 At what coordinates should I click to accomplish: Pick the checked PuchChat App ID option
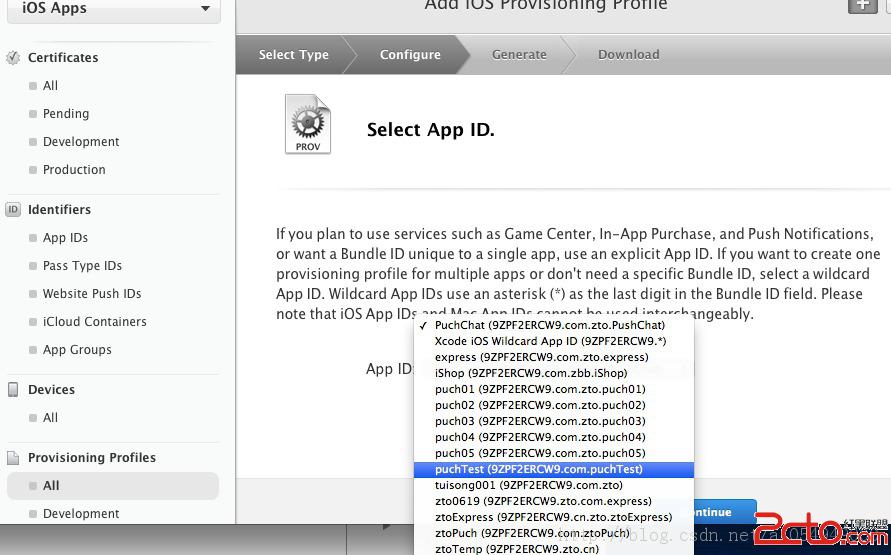coord(549,325)
